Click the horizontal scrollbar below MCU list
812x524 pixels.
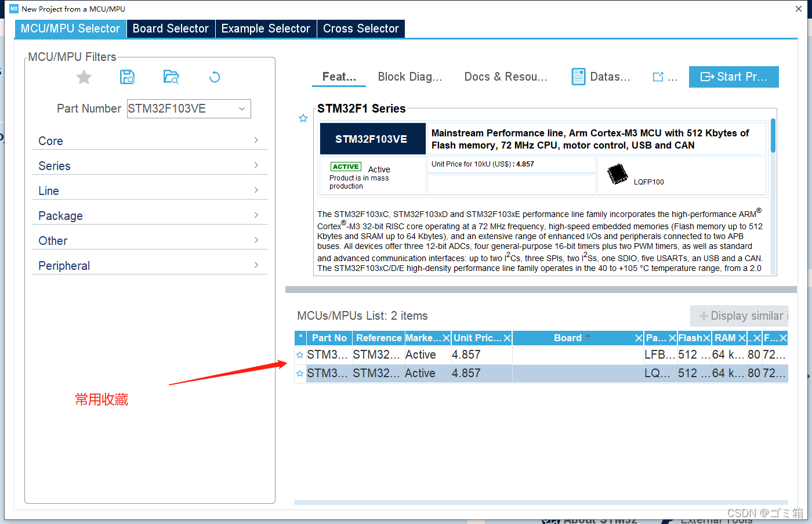click(541, 503)
